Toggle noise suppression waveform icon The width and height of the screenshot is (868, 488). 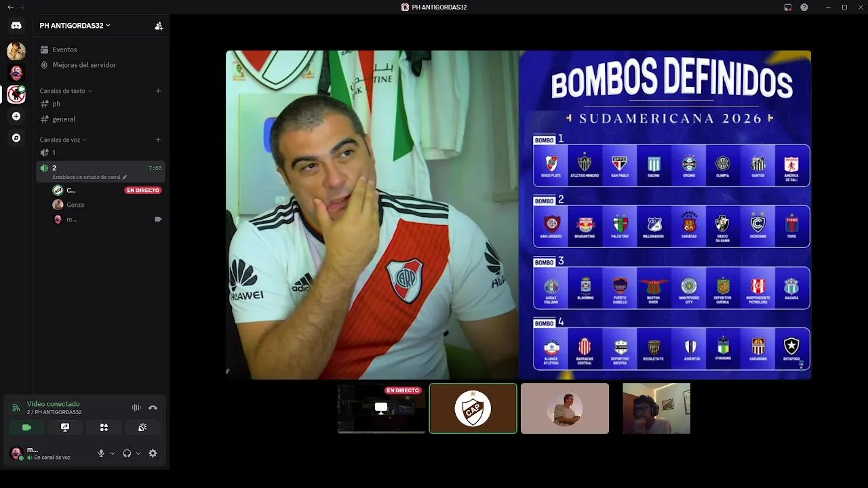[x=136, y=407]
